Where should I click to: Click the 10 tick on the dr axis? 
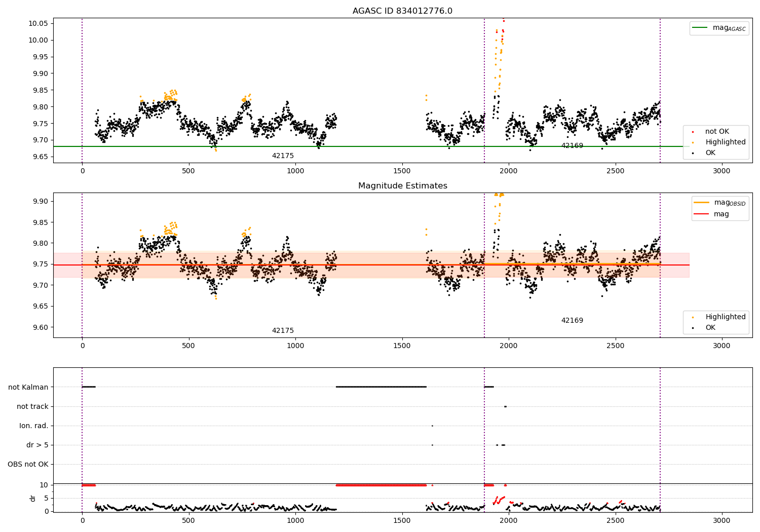point(44,485)
